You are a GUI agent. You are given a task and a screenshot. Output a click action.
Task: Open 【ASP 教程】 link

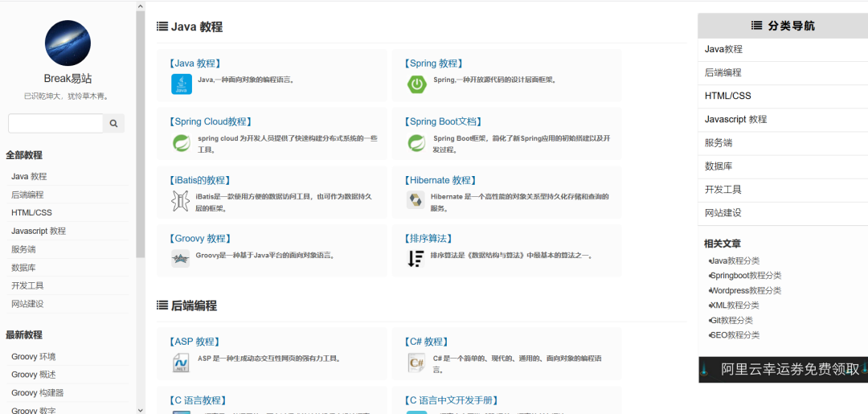pos(194,342)
